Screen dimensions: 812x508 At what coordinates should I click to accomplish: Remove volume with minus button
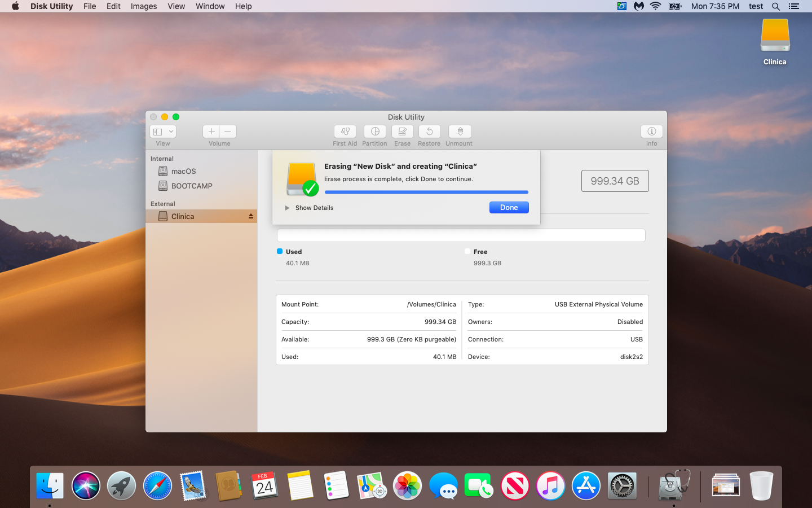tap(228, 132)
